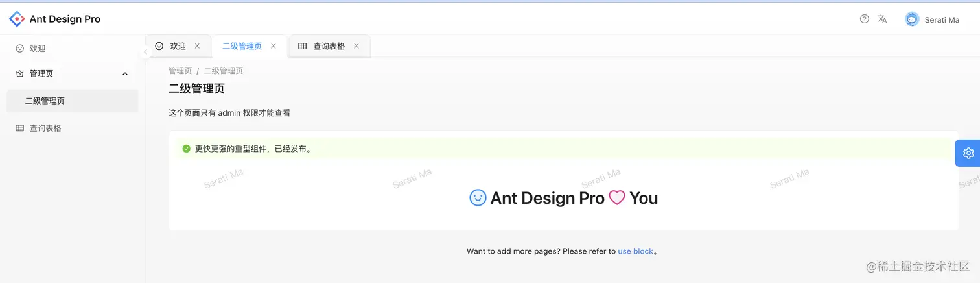This screenshot has height=283, width=980.
Task: Open the settings gear drawer button
Action: click(968, 153)
